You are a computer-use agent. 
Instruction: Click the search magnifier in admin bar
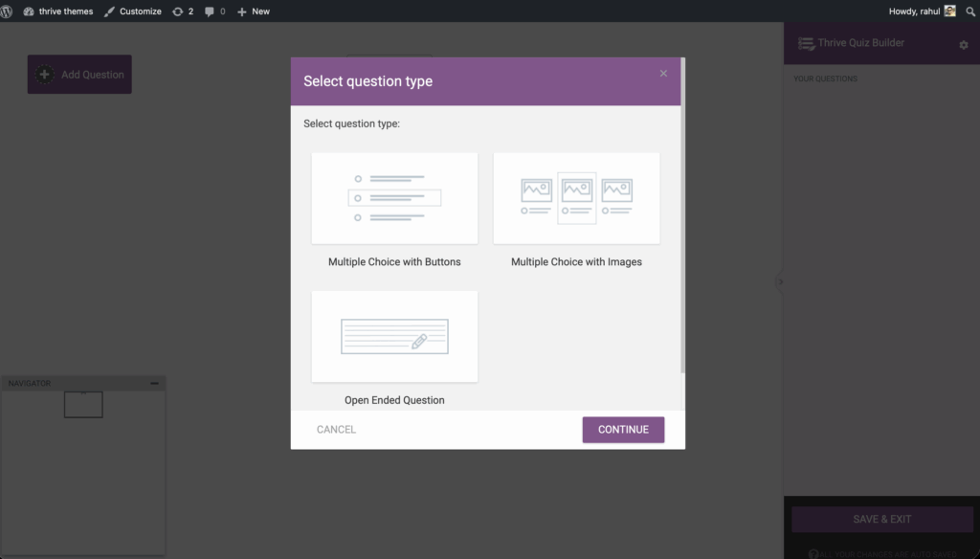coord(969,11)
